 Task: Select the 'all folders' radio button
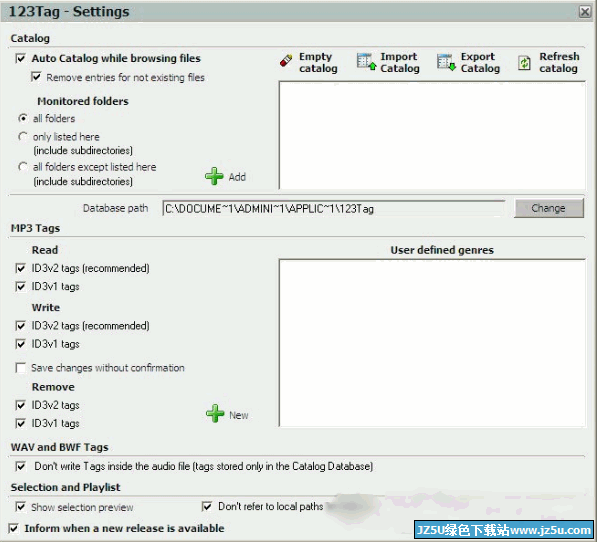point(23,118)
